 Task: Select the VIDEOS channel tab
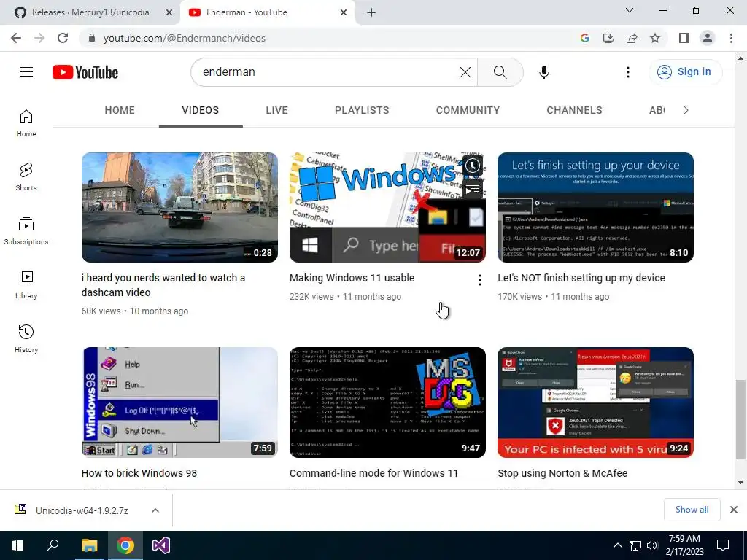pos(201,111)
